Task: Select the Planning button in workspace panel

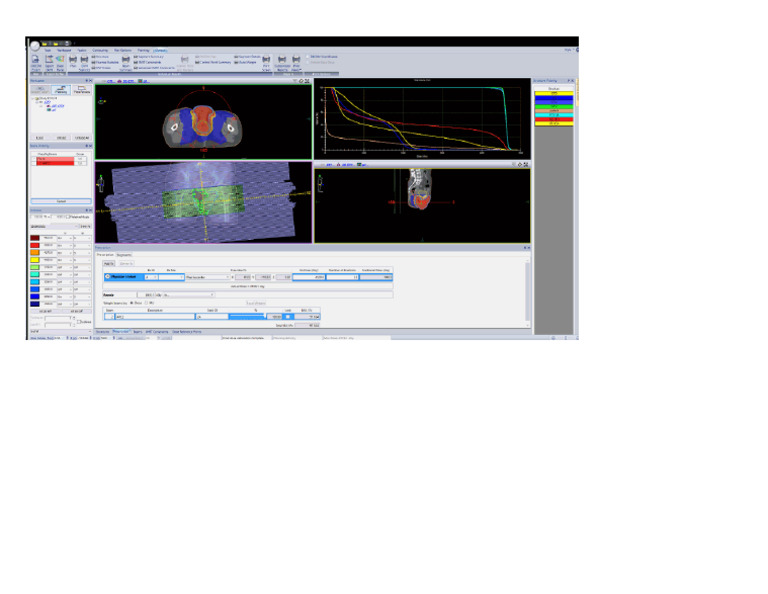Action: (x=61, y=90)
